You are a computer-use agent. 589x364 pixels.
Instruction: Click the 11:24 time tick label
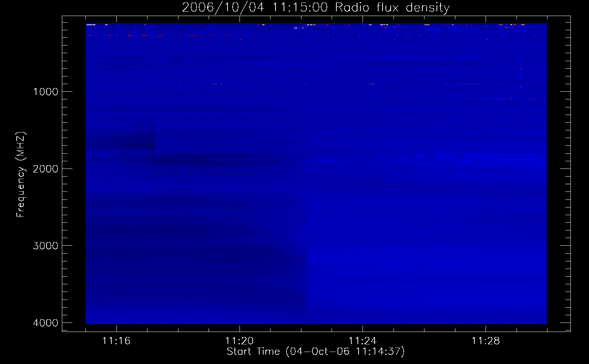pos(363,341)
